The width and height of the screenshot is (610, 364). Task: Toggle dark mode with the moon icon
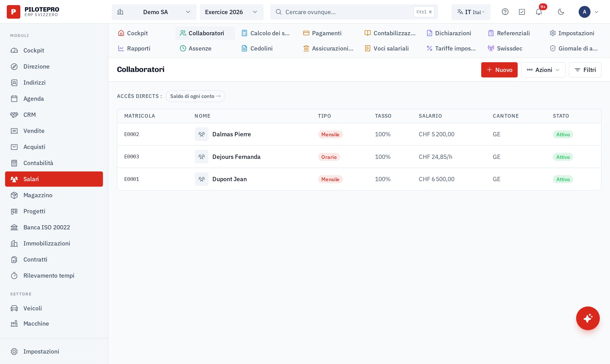click(561, 12)
